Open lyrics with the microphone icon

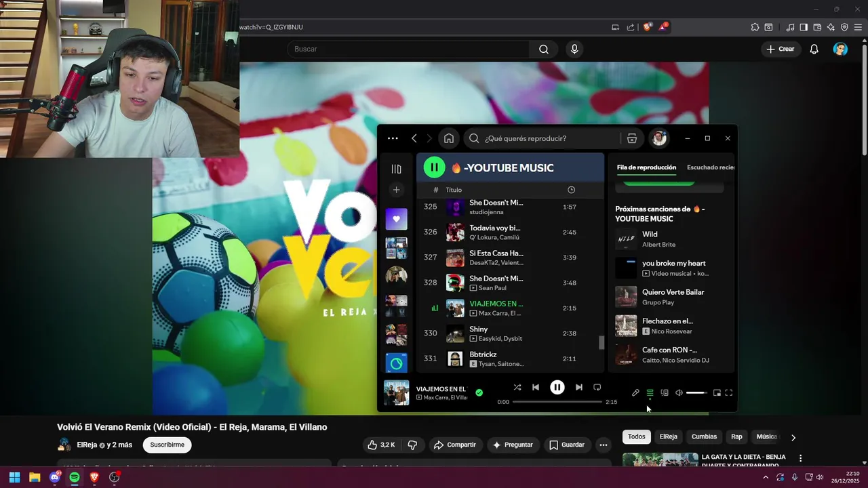click(635, 392)
